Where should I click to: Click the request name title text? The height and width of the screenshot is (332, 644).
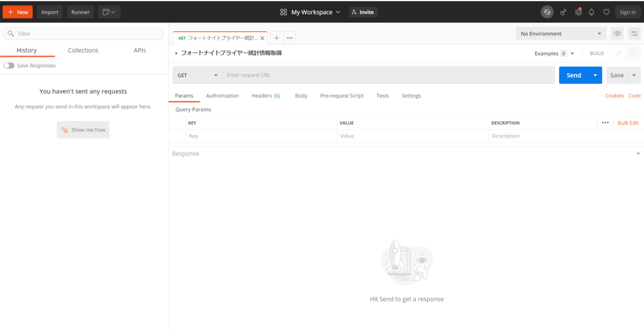click(231, 53)
